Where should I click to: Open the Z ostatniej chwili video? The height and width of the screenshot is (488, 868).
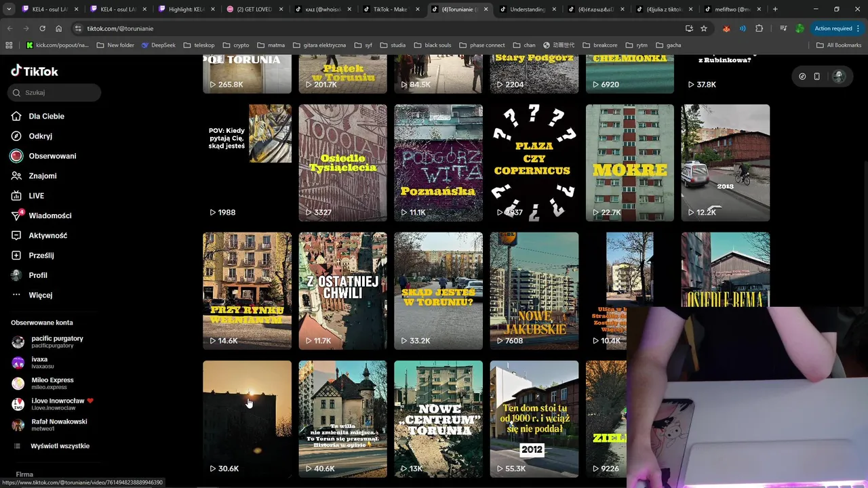tap(342, 291)
